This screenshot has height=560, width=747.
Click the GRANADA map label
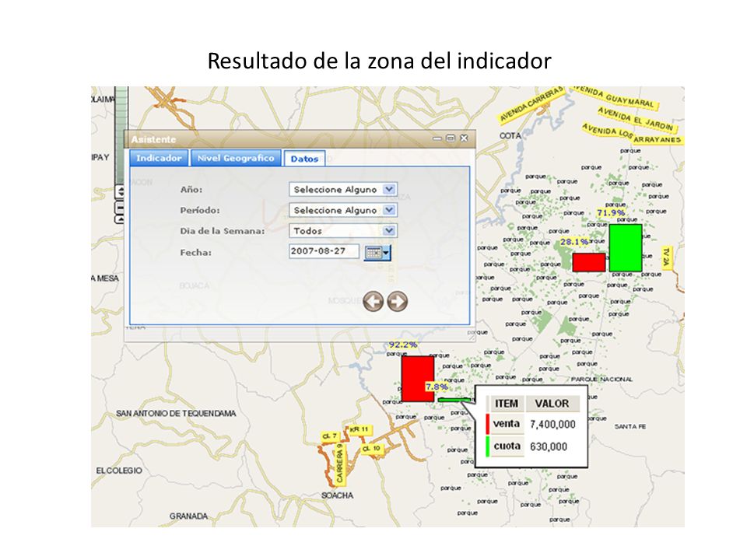188,516
